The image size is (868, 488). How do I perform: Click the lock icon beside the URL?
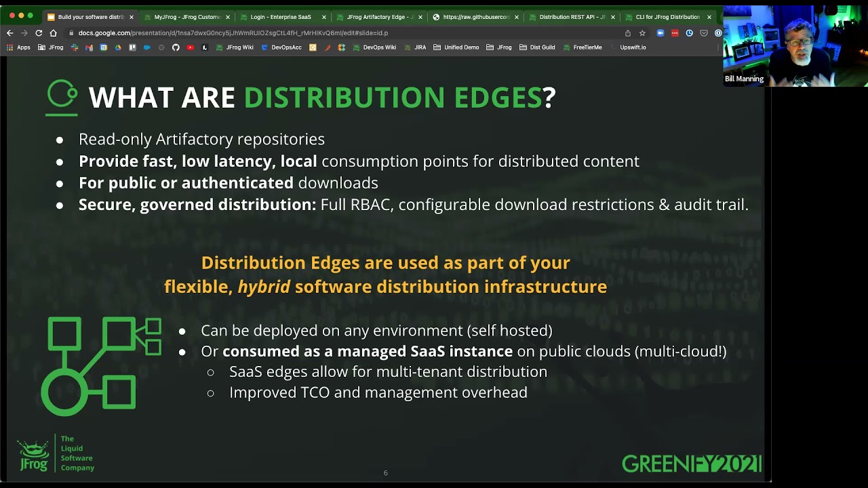pyautogui.click(x=71, y=33)
